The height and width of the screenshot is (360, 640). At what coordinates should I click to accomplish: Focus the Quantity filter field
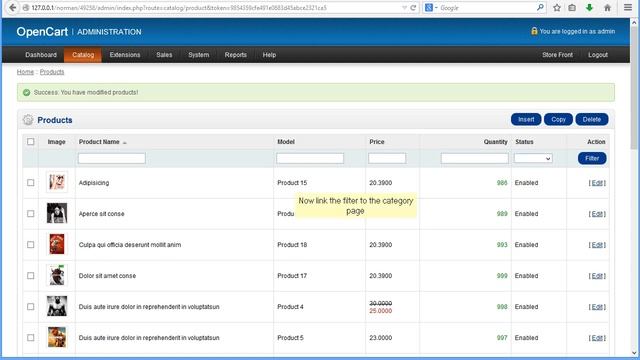click(474, 158)
